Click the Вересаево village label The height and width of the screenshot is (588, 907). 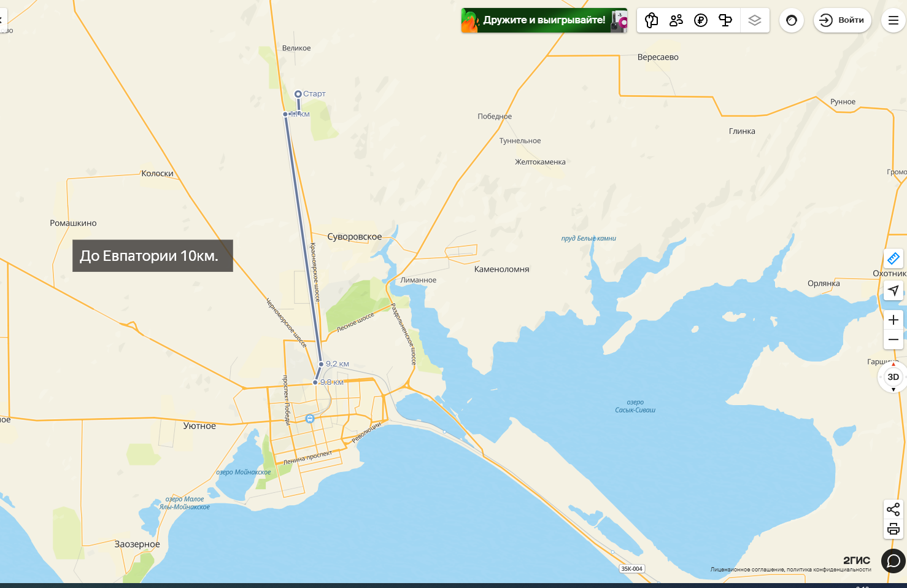pos(658,57)
